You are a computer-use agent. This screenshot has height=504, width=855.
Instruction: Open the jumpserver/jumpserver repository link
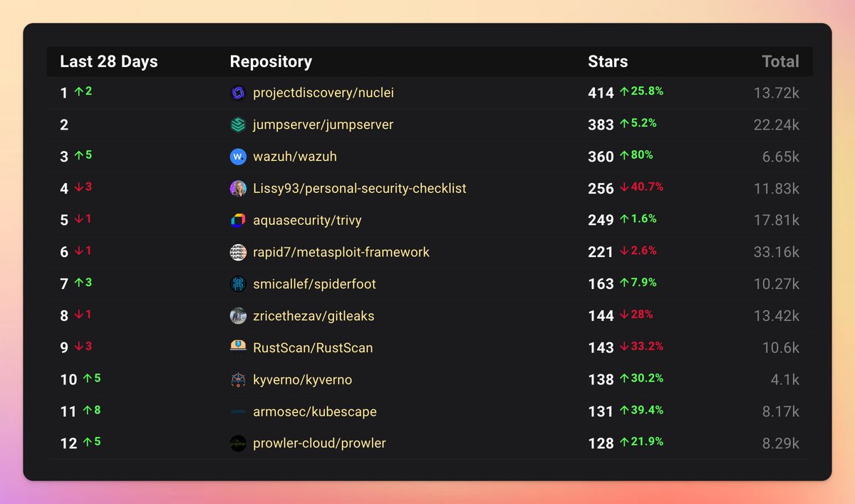pyautogui.click(x=323, y=125)
